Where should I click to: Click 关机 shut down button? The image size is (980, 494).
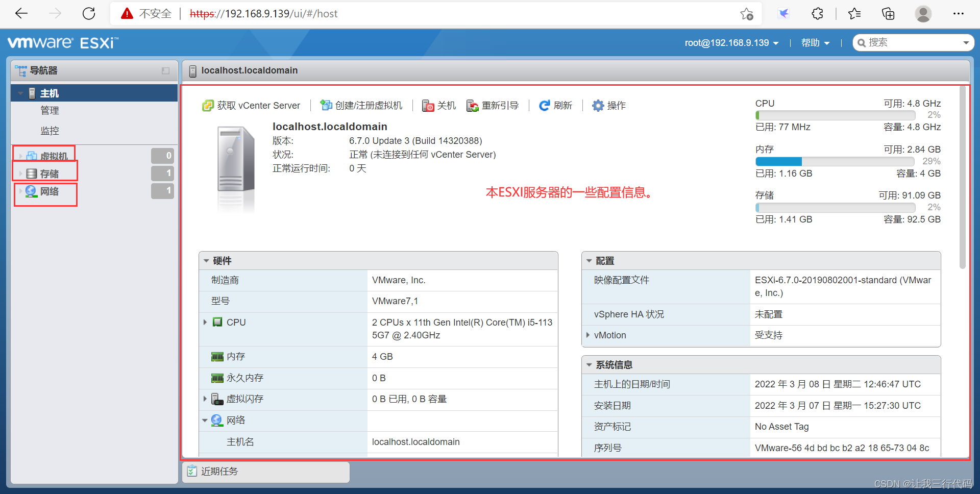439,106
